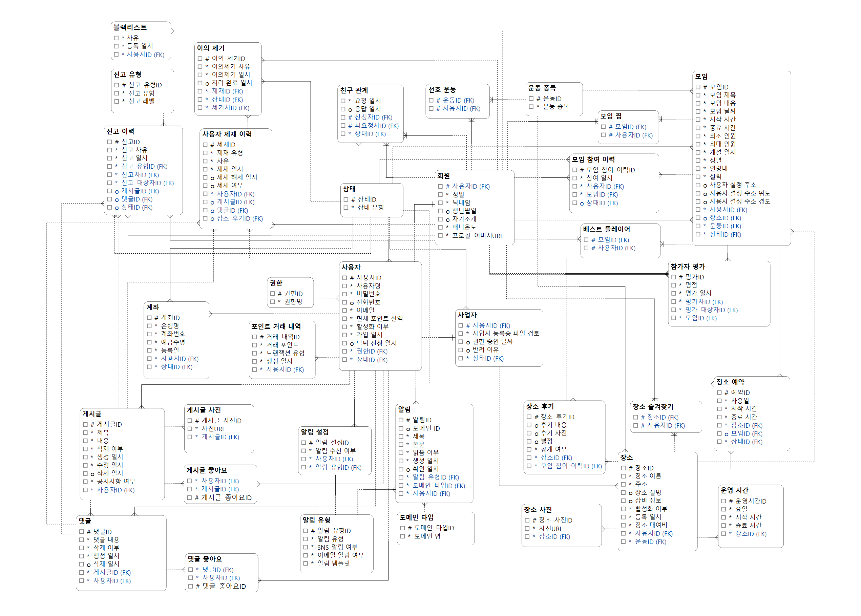Select the 도메인 타입 entity header
The height and width of the screenshot is (616, 861).
(x=416, y=517)
